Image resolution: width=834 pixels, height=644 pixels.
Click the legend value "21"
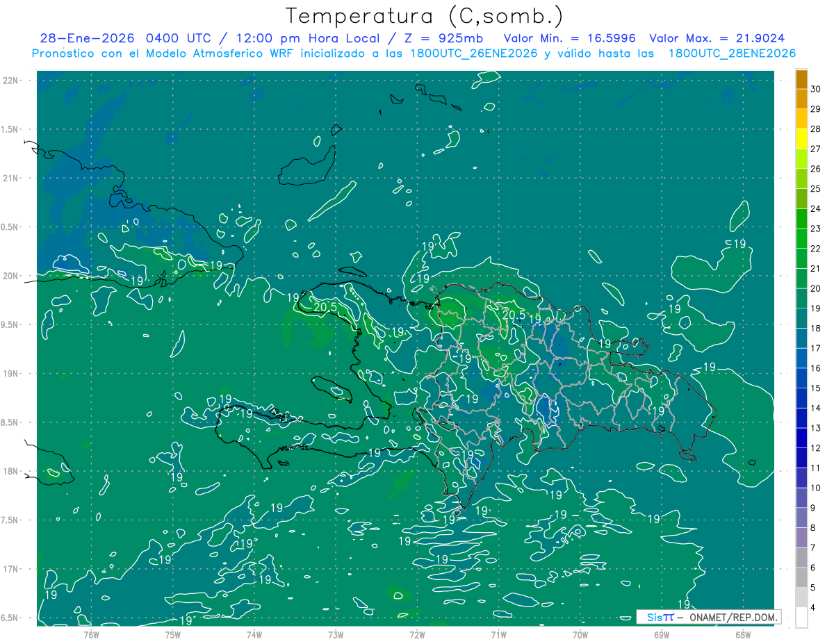click(816, 268)
